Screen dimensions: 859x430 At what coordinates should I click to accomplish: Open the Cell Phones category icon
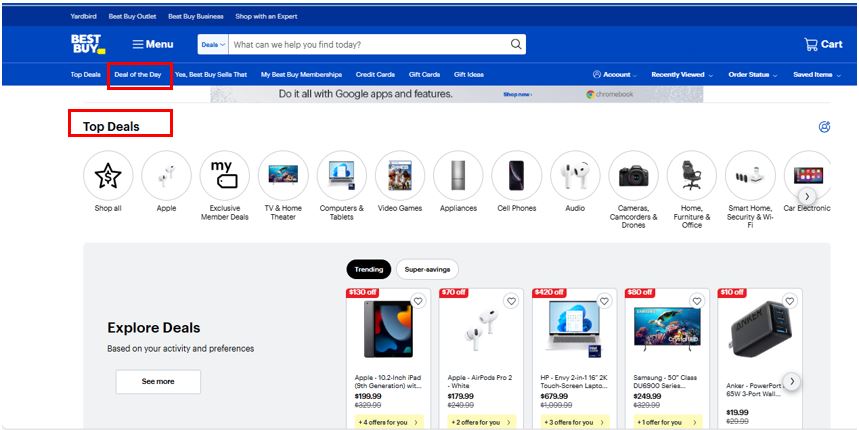516,177
